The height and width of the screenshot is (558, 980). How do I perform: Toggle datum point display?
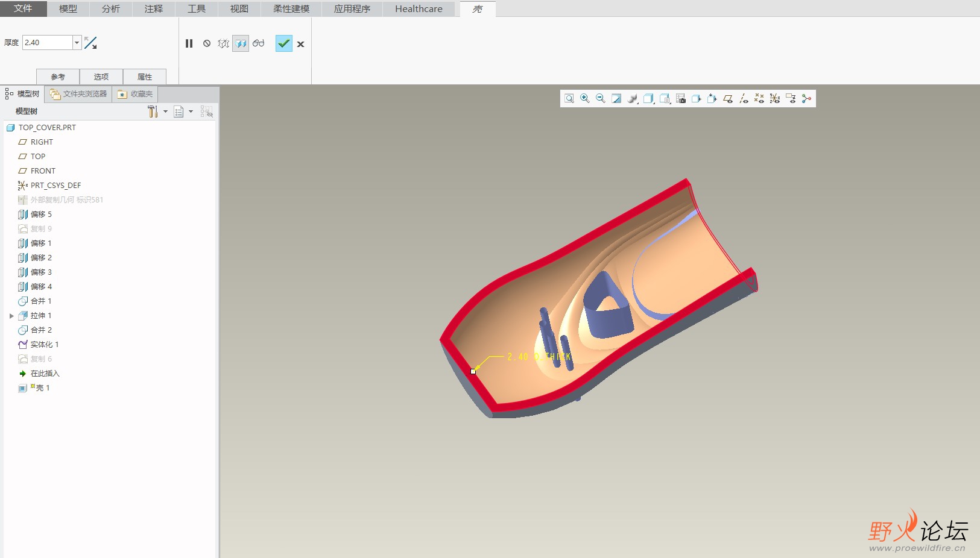(759, 99)
